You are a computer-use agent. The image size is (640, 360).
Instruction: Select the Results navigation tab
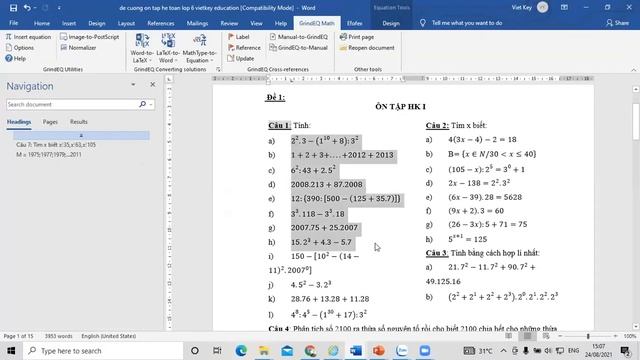[78, 122]
